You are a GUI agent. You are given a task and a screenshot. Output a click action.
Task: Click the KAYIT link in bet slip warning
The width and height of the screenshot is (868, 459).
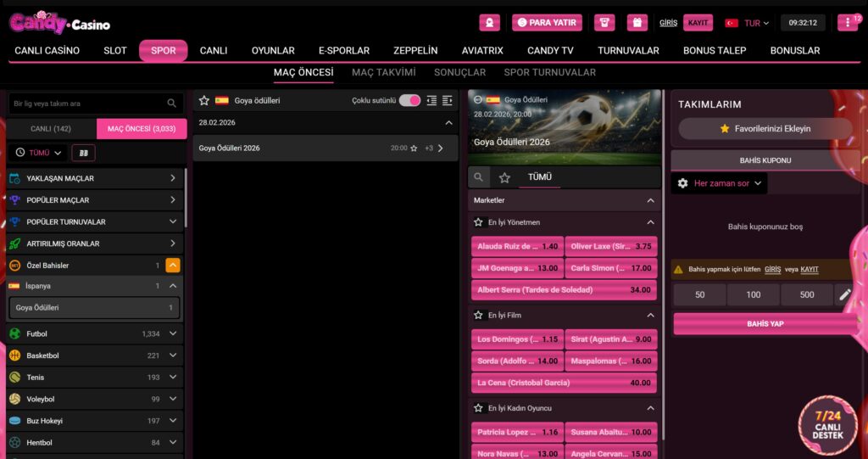coord(810,270)
